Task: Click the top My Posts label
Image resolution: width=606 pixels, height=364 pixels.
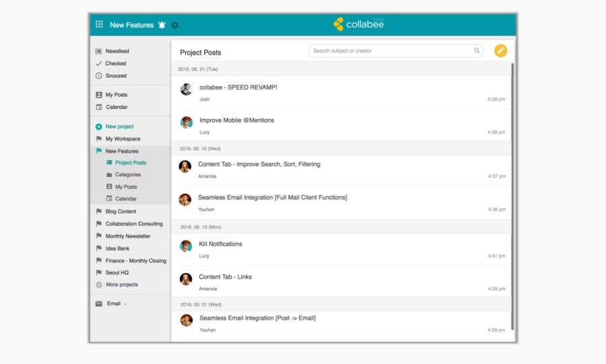Action: pos(116,95)
